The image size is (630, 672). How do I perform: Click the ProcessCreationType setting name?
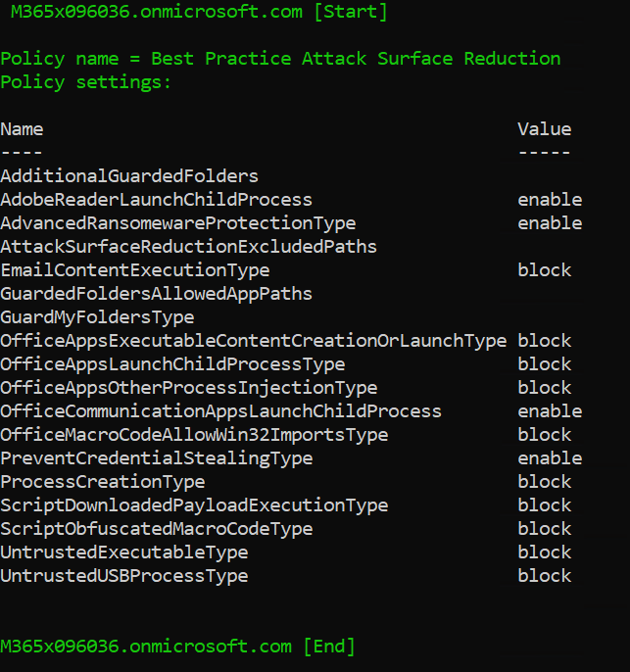tap(102, 482)
